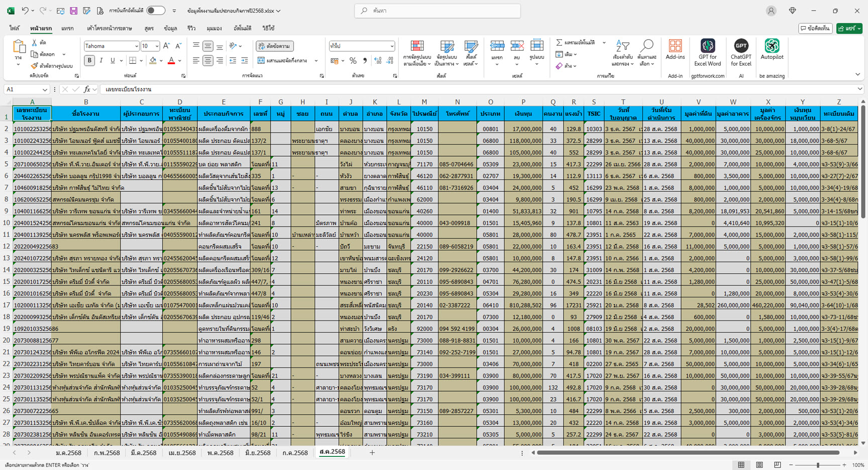This screenshot has width=868, height=470.
Task: Click the Save floppy disk icon
Action: [73, 11]
